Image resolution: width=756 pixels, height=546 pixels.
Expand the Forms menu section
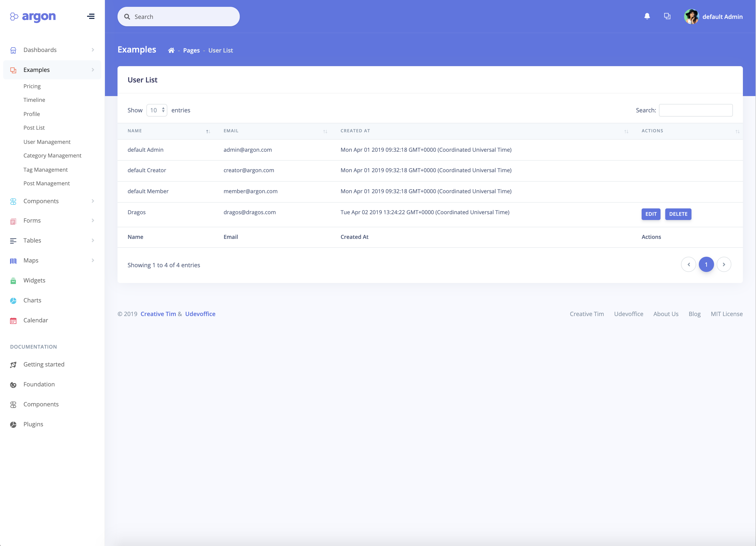click(52, 220)
